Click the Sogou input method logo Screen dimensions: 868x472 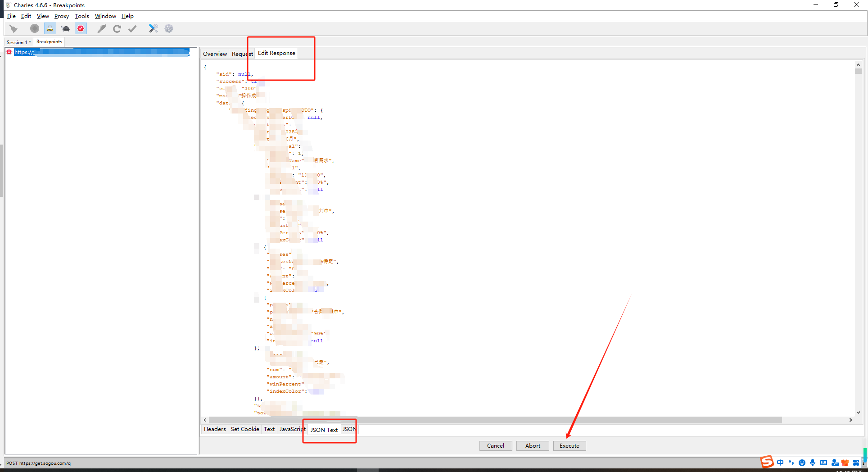coord(767,462)
